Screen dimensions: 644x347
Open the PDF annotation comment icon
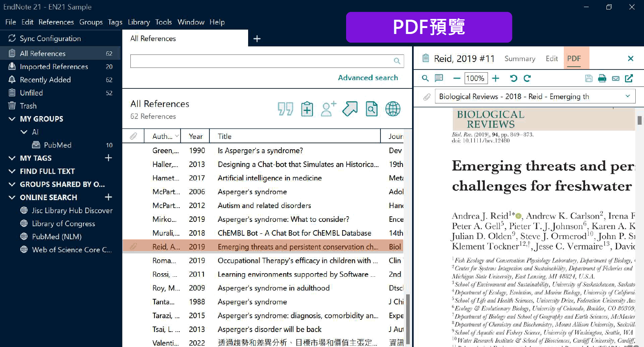point(439,78)
